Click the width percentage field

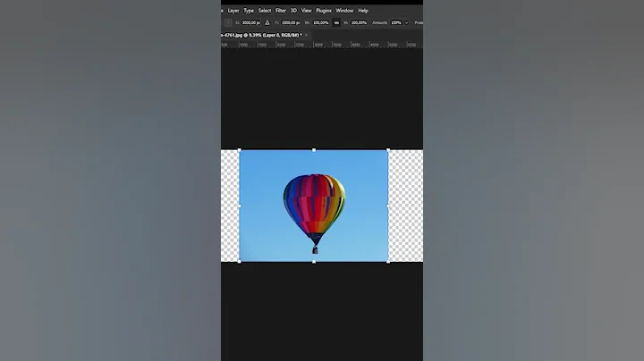pyautogui.click(x=321, y=23)
